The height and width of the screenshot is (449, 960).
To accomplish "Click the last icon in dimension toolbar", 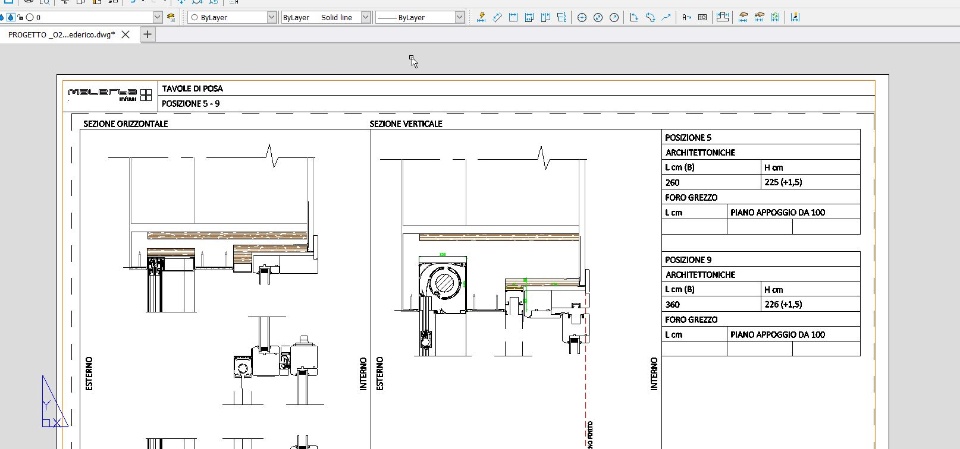I will pos(795,17).
